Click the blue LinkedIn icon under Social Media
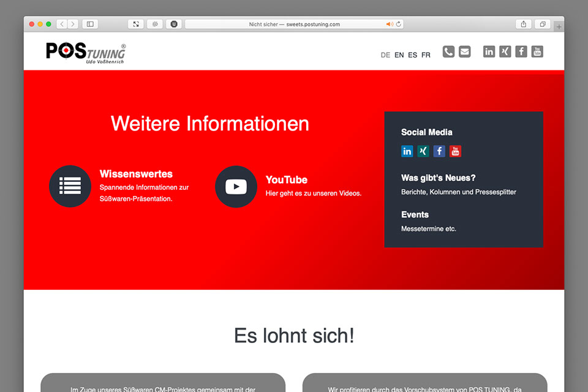This screenshot has width=588, height=392. click(x=407, y=151)
